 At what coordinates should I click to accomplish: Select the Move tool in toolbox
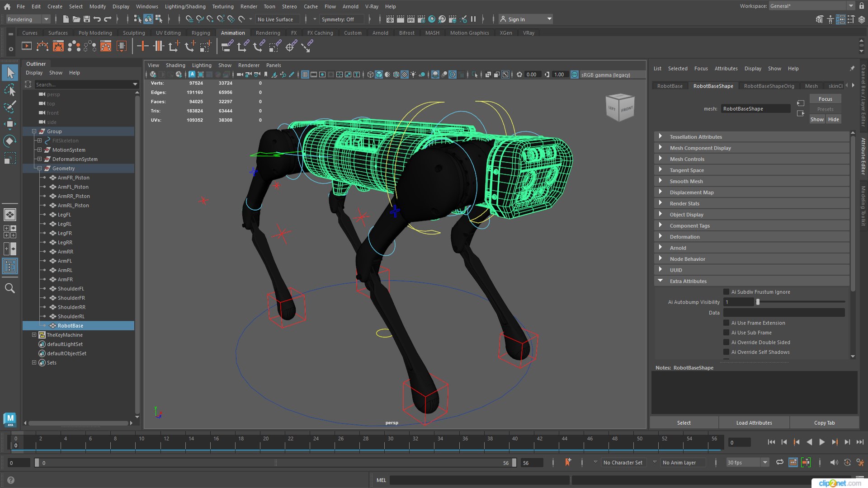click(10, 124)
